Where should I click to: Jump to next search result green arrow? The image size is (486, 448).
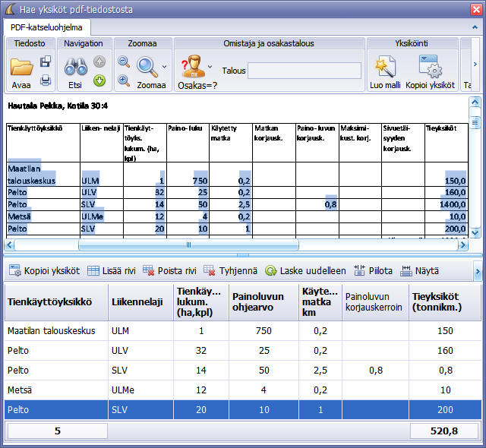pyautogui.click(x=99, y=80)
